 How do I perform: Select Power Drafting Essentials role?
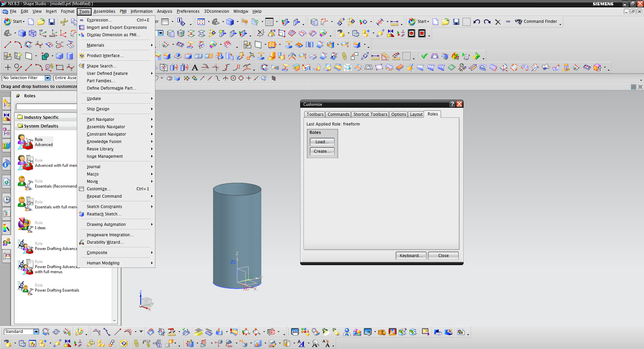click(49, 288)
